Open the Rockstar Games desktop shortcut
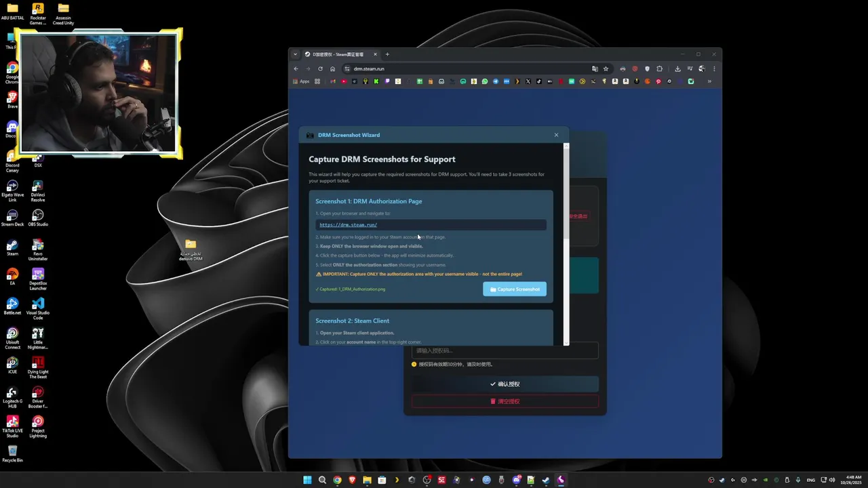Viewport: 868px width, 488px height. coord(38,14)
